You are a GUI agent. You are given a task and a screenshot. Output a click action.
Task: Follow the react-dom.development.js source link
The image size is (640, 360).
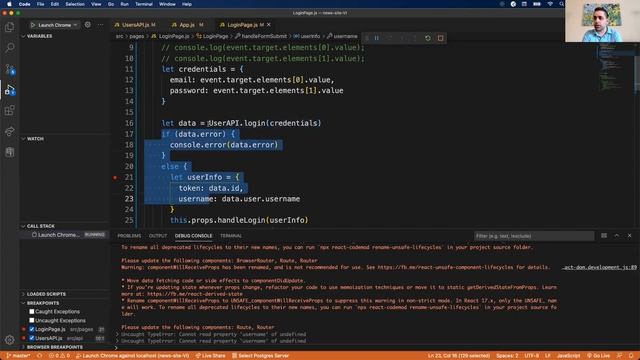click(599, 267)
